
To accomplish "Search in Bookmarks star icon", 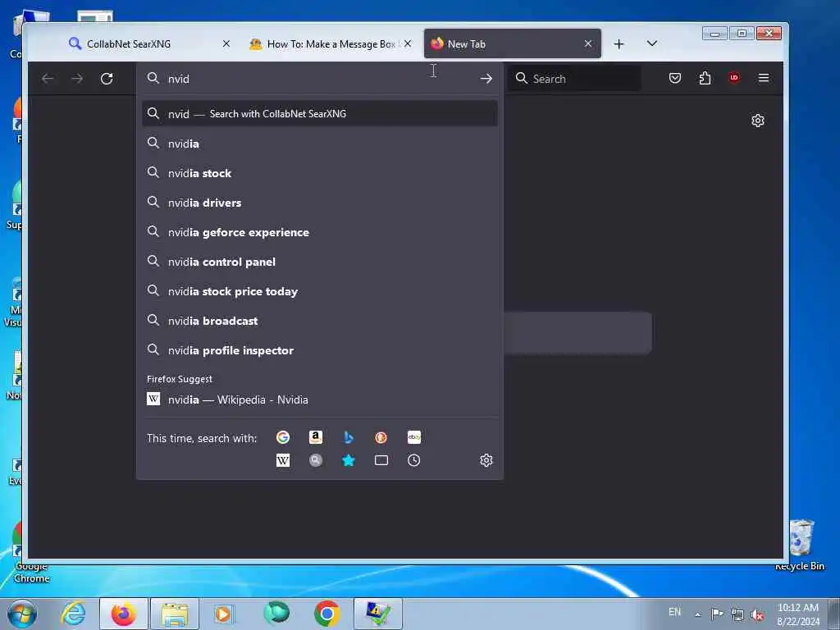I will pyautogui.click(x=348, y=460).
